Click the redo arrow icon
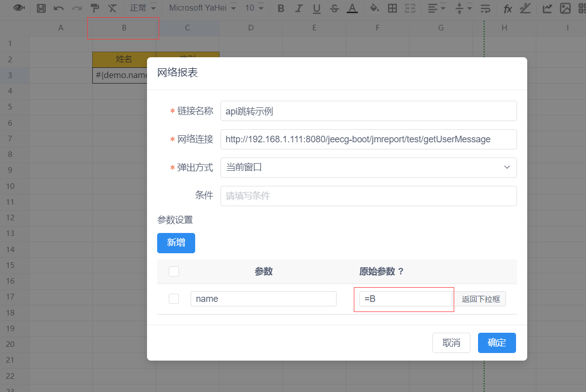 [x=77, y=8]
